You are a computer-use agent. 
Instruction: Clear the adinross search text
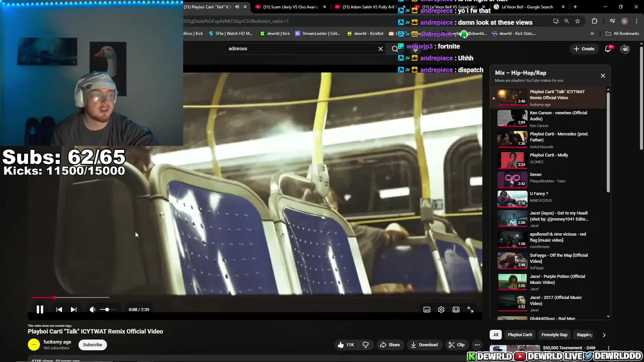[x=380, y=49]
